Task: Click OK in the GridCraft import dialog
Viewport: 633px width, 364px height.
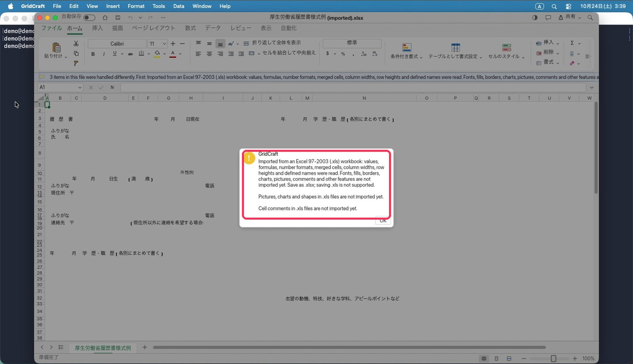Action: 383,221
